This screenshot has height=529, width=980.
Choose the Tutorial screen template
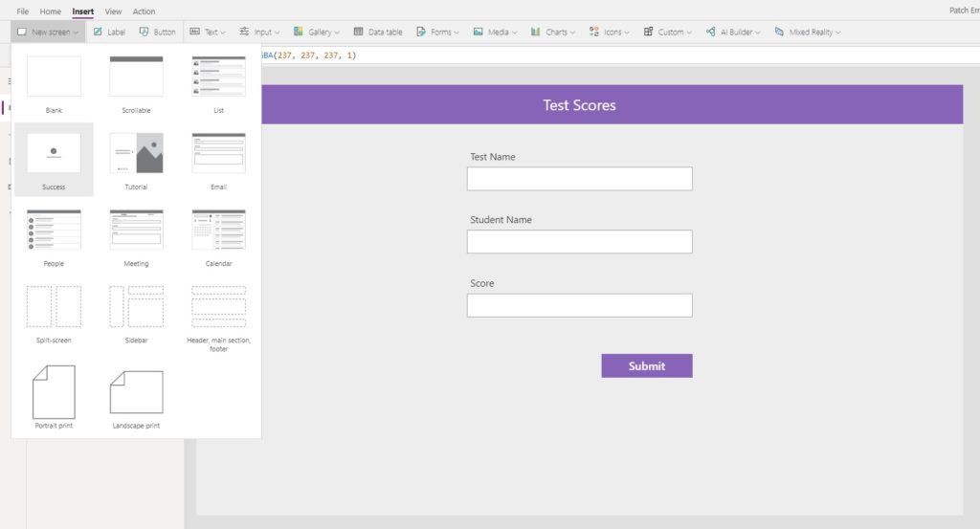(136, 160)
